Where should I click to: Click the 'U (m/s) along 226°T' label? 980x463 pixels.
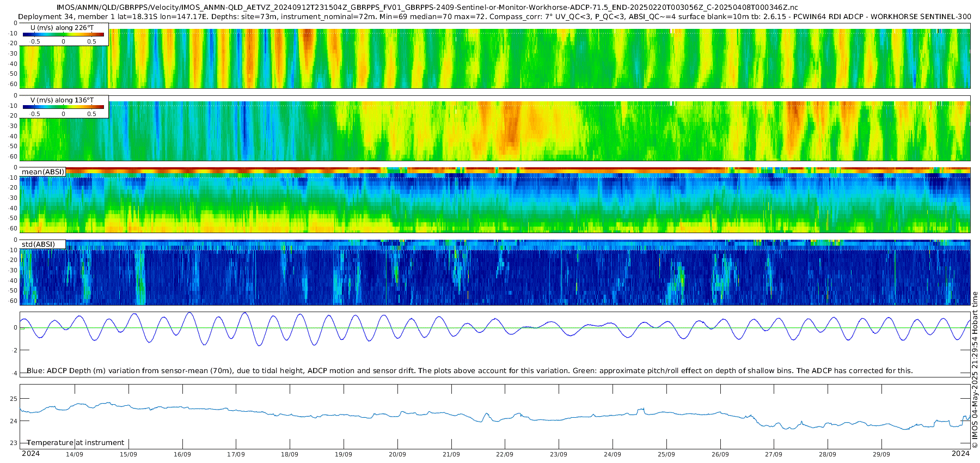62,27
